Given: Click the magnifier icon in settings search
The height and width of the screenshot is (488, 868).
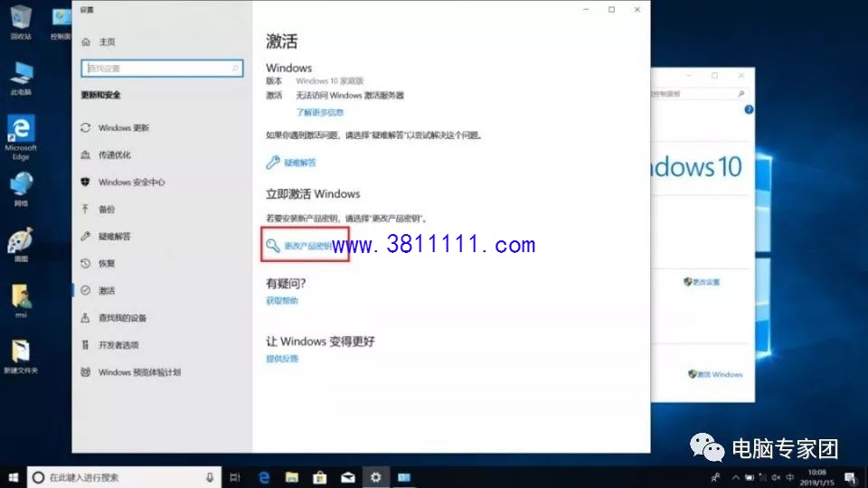Looking at the screenshot, I should point(235,68).
